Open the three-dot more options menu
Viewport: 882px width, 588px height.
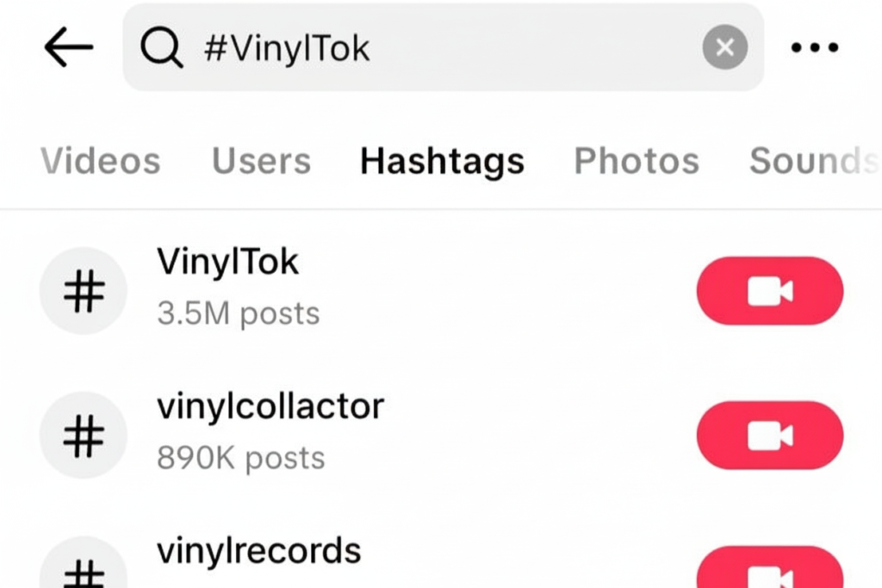(x=814, y=48)
